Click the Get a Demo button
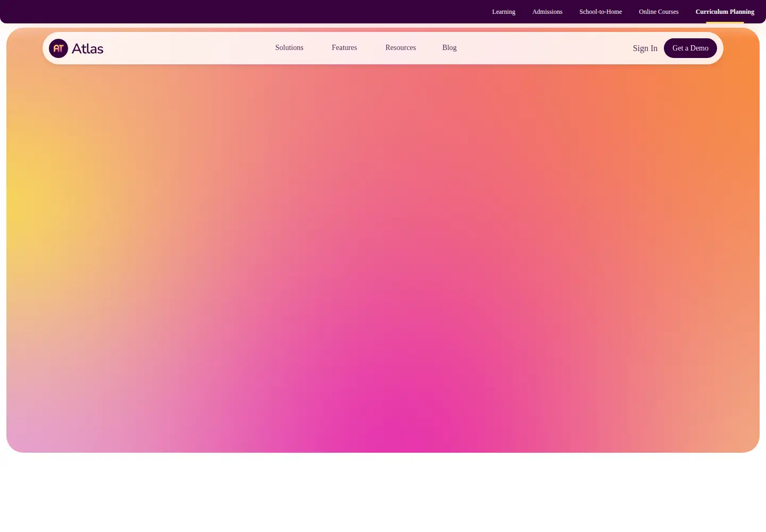Image resolution: width=766 pixels, height=532 pixels. (690, 48)
